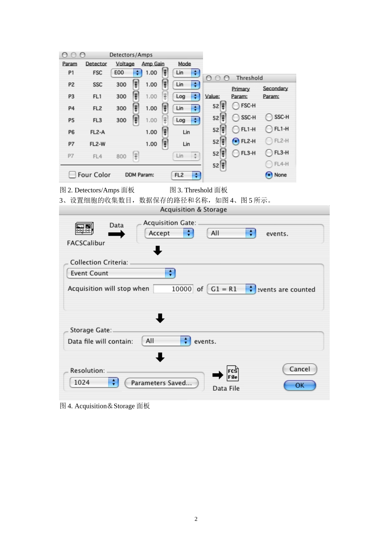
Task: Click the threshold value stepper beside SSC-H
Action: coord(223,118)
